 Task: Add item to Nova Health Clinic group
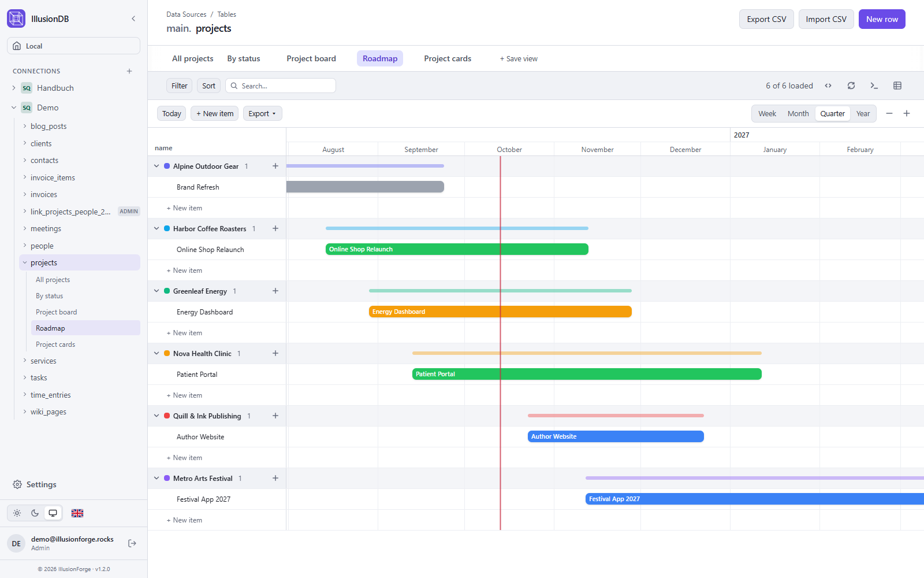pyautogui.click(x=275, y=353)
